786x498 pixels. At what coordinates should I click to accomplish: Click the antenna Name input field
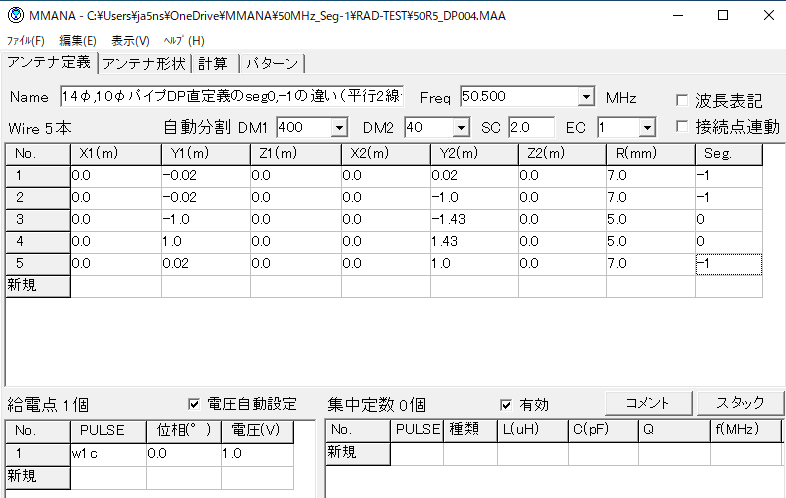pyautogui.click(x=230, y=97)
